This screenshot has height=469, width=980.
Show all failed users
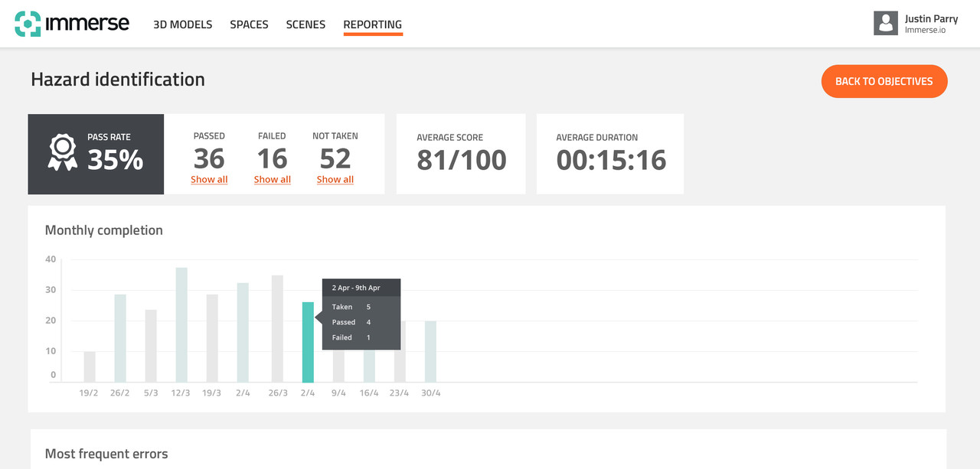[x=272, y=180]
